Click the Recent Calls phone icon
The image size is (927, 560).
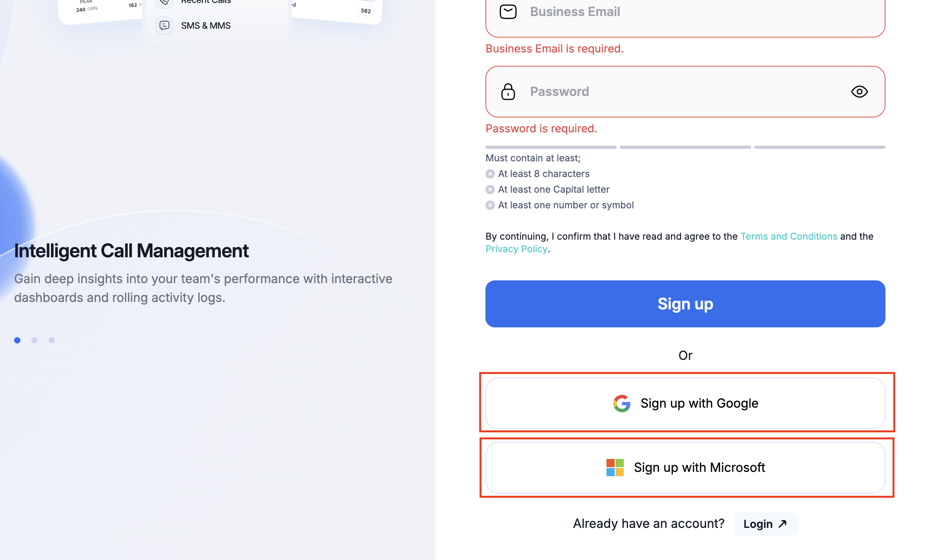point(165,2)
